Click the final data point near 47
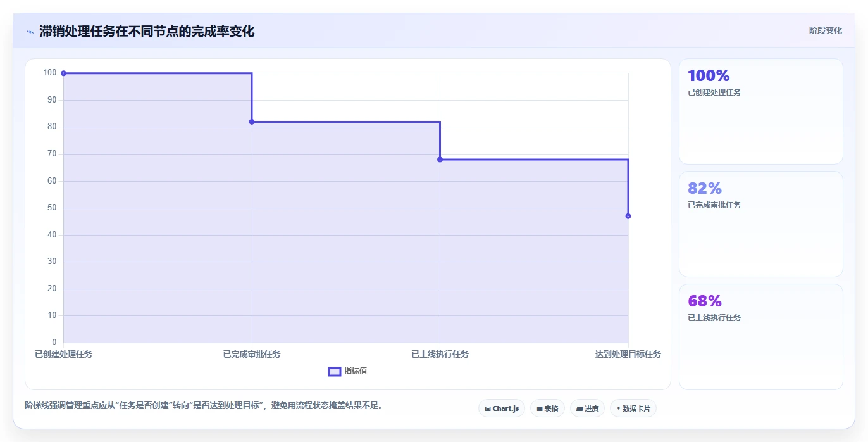The width and height of the screenshot is (868, 442). [x=628, y=216]
